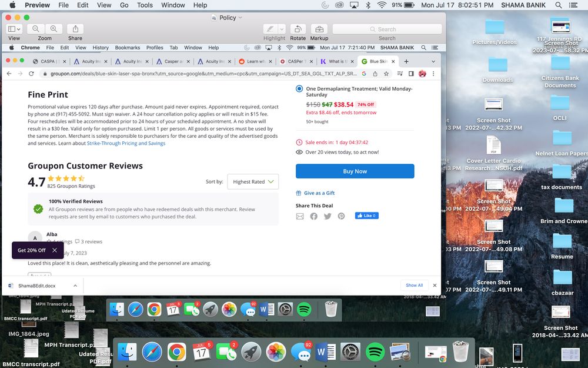Click the Give as a Gift link

319,193
